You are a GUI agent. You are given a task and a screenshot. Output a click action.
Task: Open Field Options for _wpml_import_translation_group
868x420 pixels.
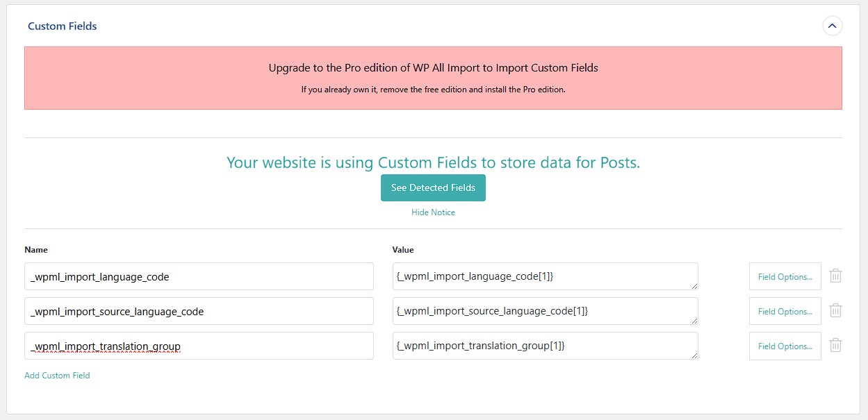[x=785, y=346]
